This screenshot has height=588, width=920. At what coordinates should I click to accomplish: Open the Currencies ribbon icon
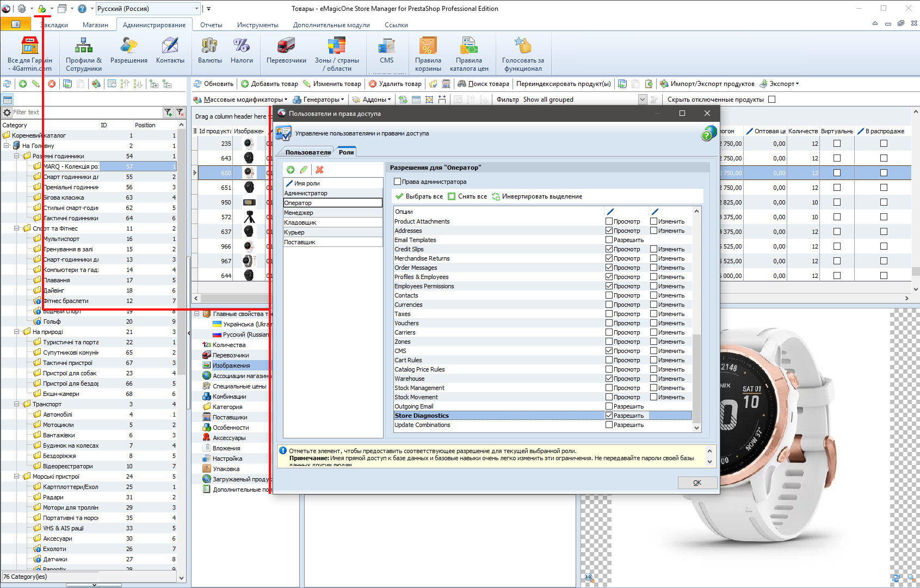[209, 50]
